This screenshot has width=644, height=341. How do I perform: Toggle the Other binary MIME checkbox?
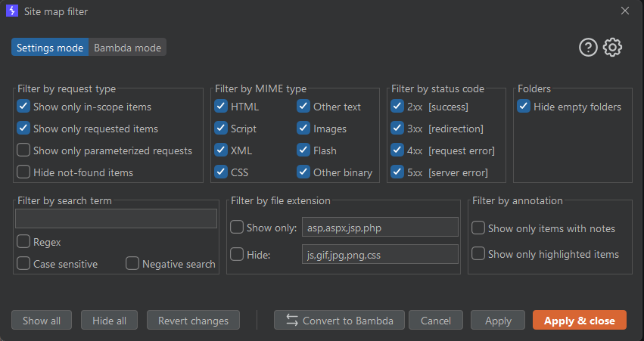(x=303, y=172)
